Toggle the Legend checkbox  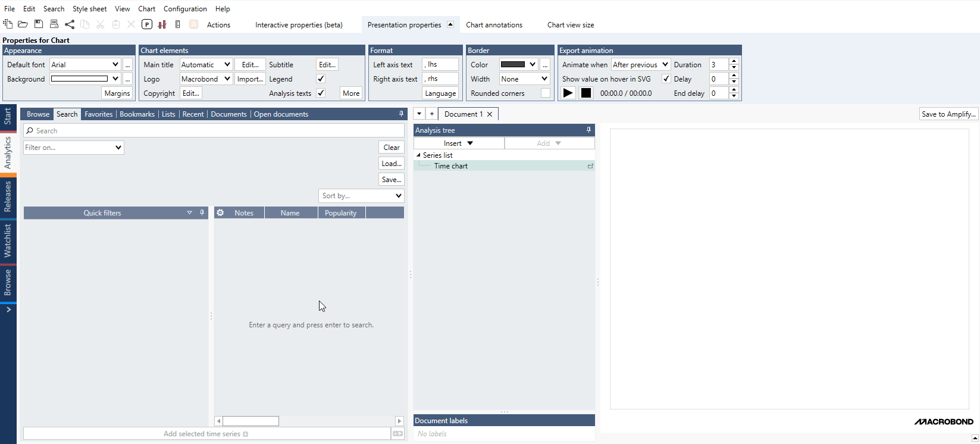click(x=321, y=79)
